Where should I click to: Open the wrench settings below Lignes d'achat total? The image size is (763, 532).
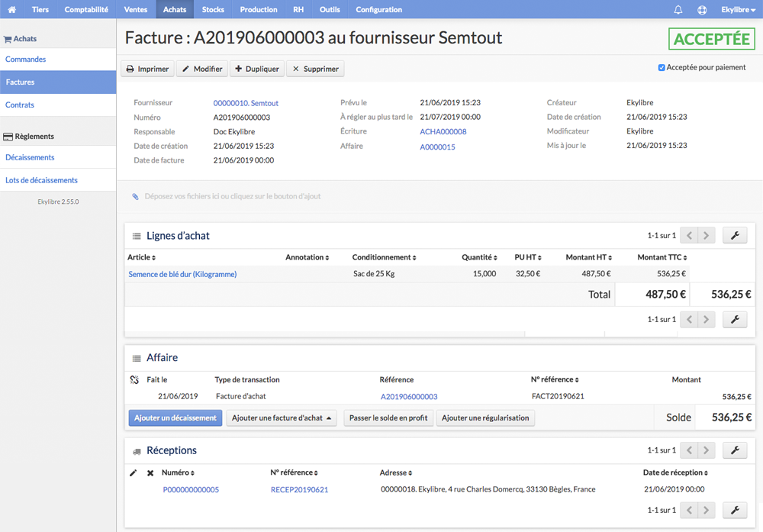735,319
